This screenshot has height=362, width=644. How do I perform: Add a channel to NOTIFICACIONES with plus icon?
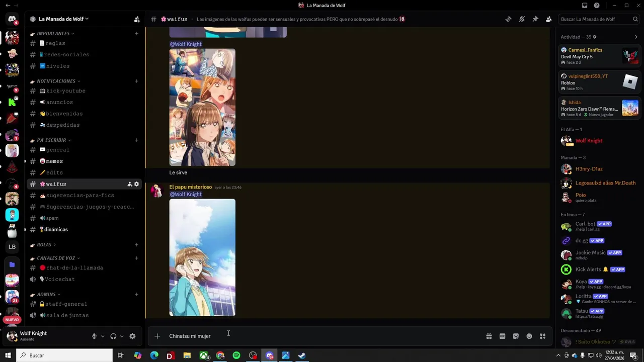[x=136, y=81]
